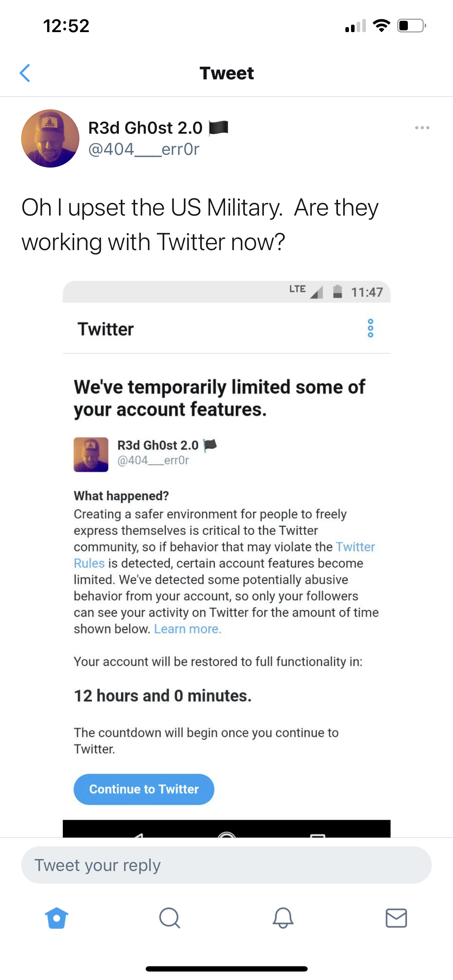Tap the cellular signal bars icon
Viewport: 453px width, 980px height.
(x=355, y=26)
